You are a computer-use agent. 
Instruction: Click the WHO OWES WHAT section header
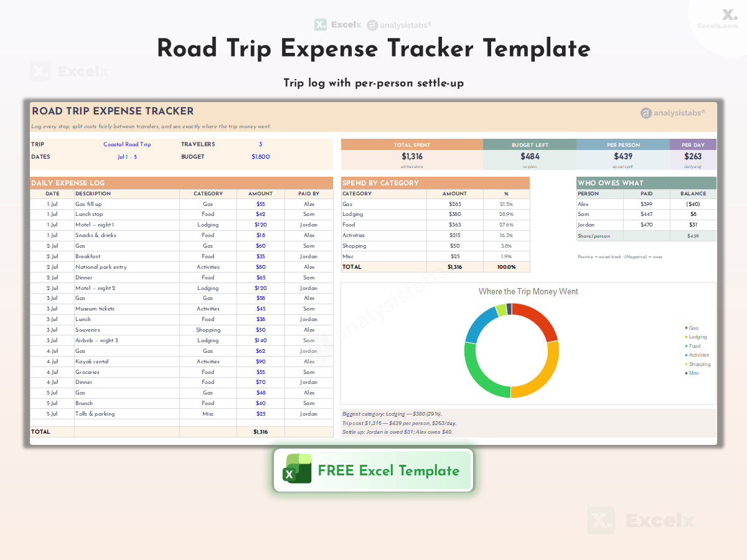647,183
